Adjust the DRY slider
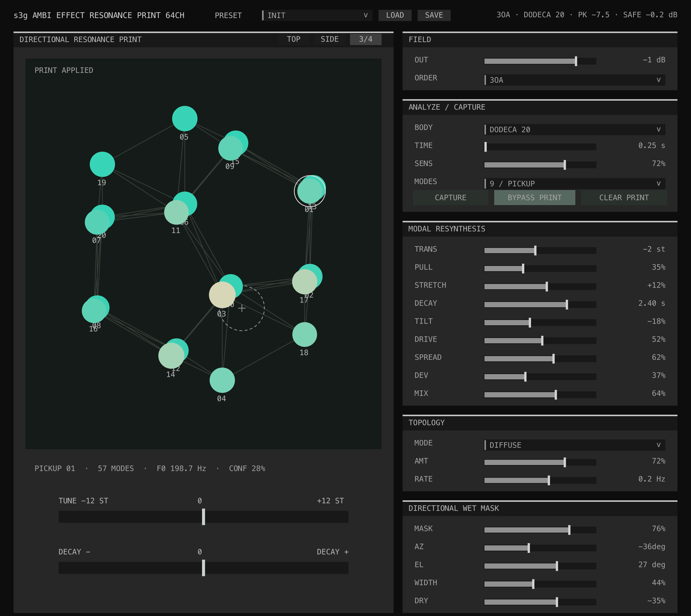The image size is (691, 616). click(x=540, y=602)
